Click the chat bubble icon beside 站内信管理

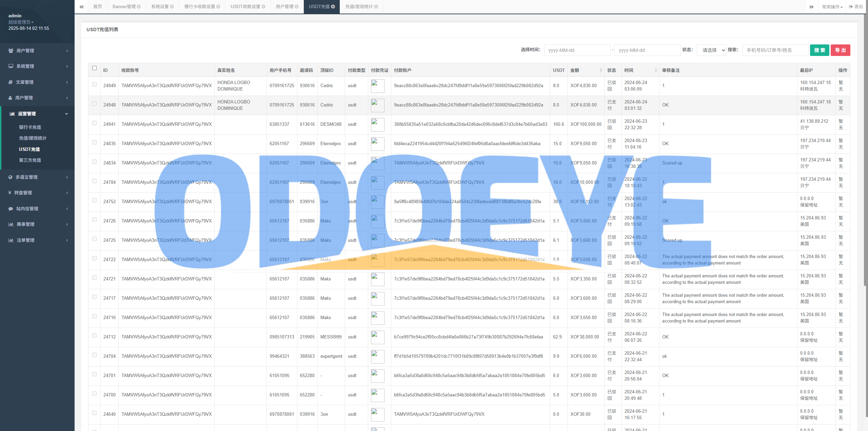(11, 209)
